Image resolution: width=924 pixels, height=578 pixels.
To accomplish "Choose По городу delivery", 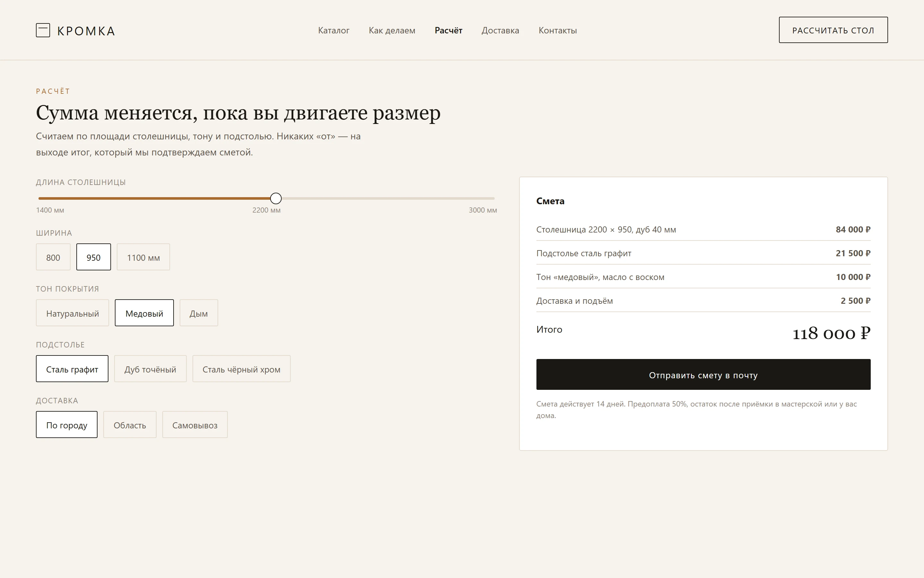I will tap(67, 425).
